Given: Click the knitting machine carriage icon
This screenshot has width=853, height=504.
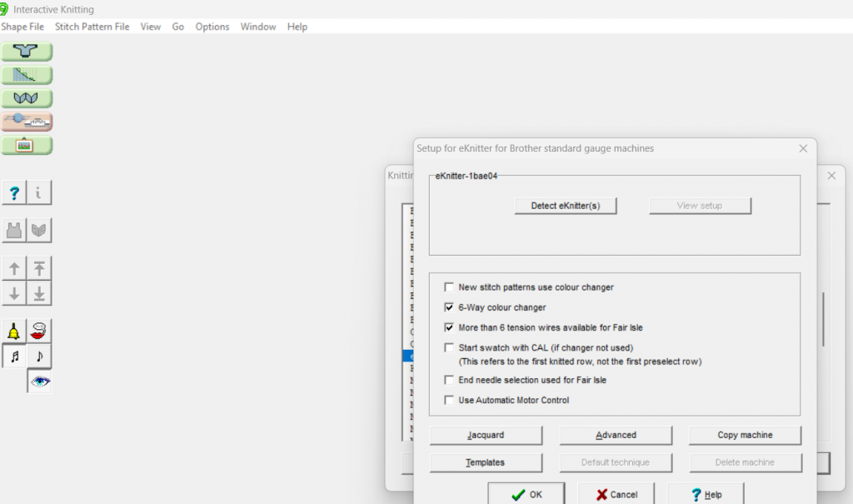Looking at the screenshot, I should tap(27, 122).
